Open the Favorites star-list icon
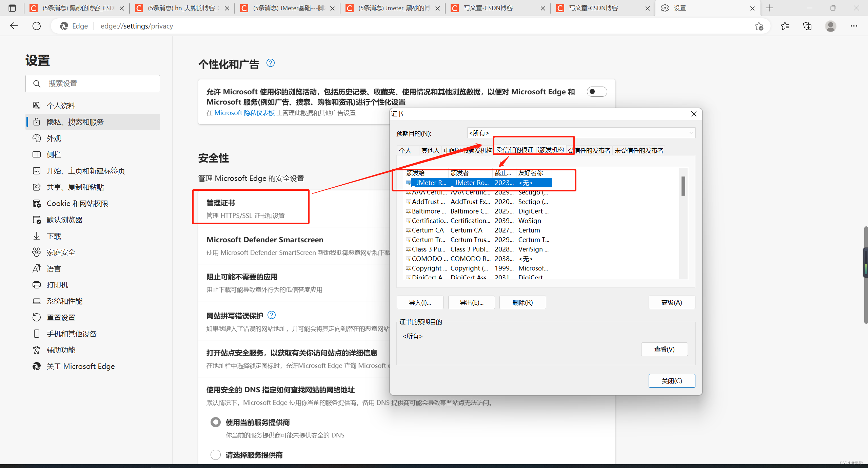 [x=785, y=26]
